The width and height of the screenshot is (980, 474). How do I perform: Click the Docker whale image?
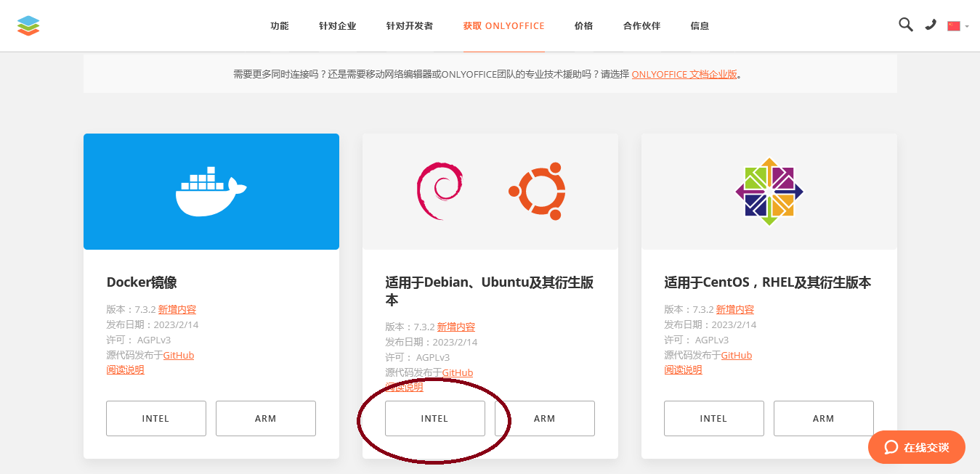[211, 192]
